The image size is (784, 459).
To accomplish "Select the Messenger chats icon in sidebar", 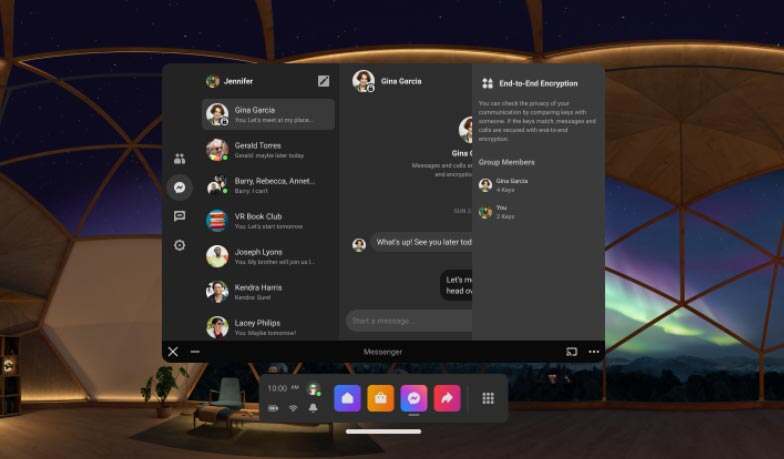I will click(179, 187).
